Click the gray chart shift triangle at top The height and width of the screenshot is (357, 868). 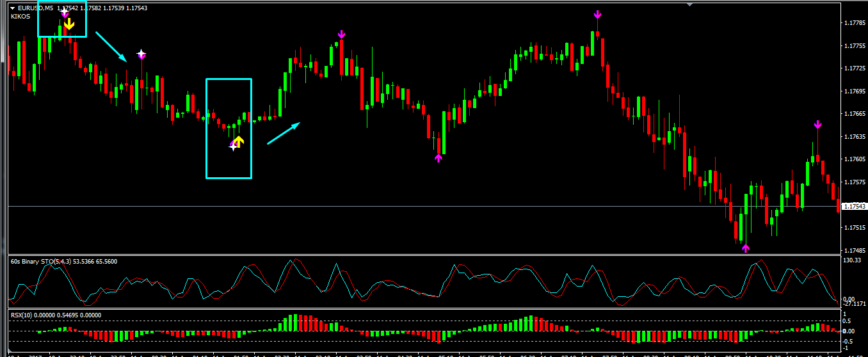[689, 4]
